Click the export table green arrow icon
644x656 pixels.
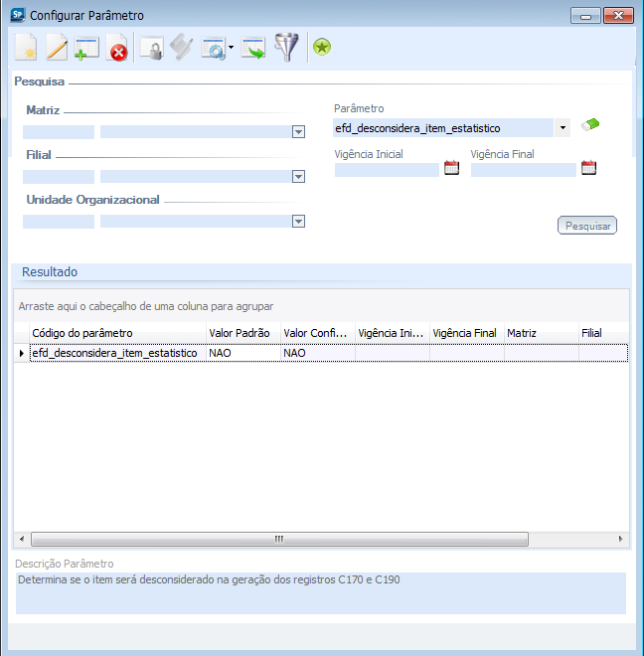click(253, 48)
